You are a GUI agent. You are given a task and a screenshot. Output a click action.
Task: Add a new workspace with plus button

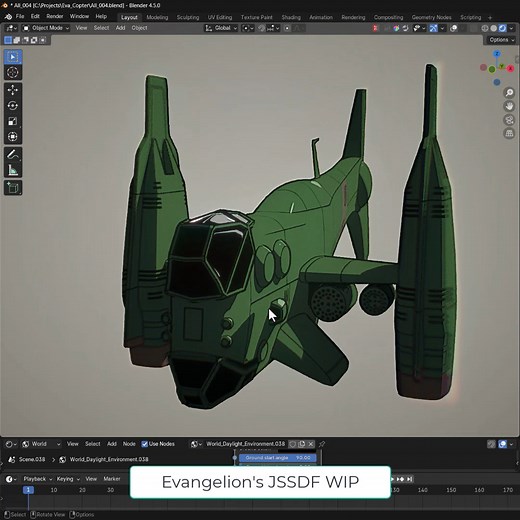[x=490, y=17]
